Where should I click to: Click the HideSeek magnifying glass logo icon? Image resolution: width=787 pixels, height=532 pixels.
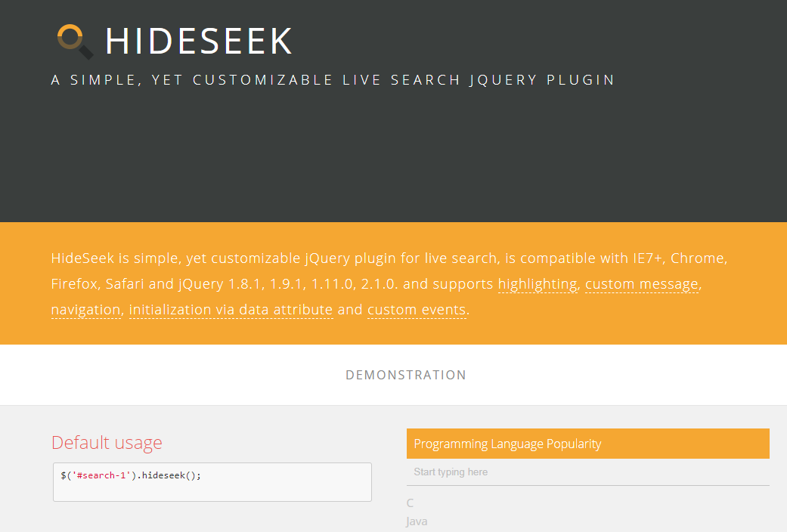pyautogui.click(x=75, y=41)
